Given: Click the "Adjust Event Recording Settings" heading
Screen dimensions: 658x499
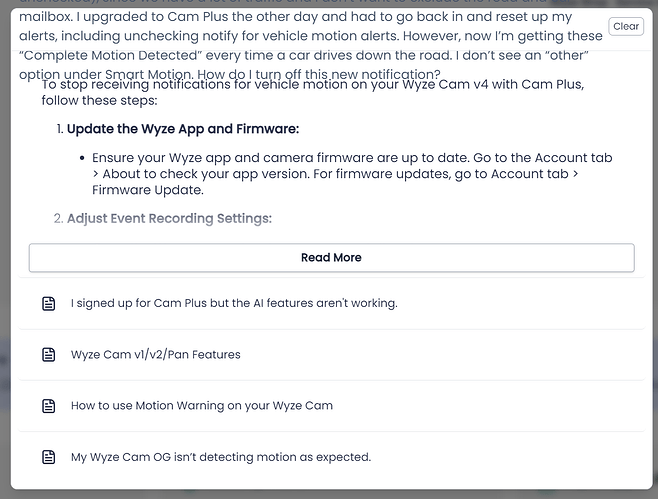Looking at the screenshot, I should point(169,218).
